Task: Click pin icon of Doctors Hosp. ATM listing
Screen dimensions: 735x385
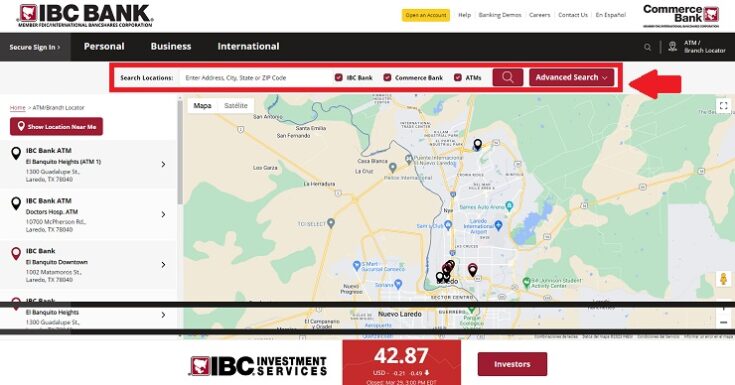Action: pos(16,204)
